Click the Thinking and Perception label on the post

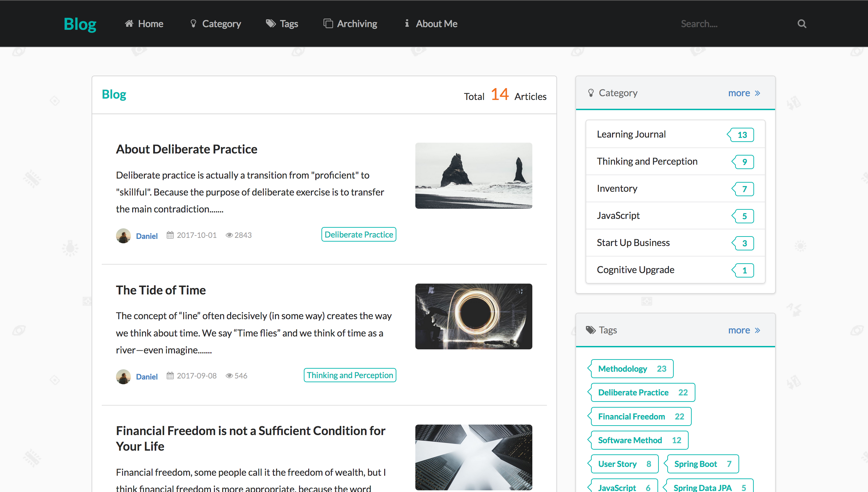350,375
